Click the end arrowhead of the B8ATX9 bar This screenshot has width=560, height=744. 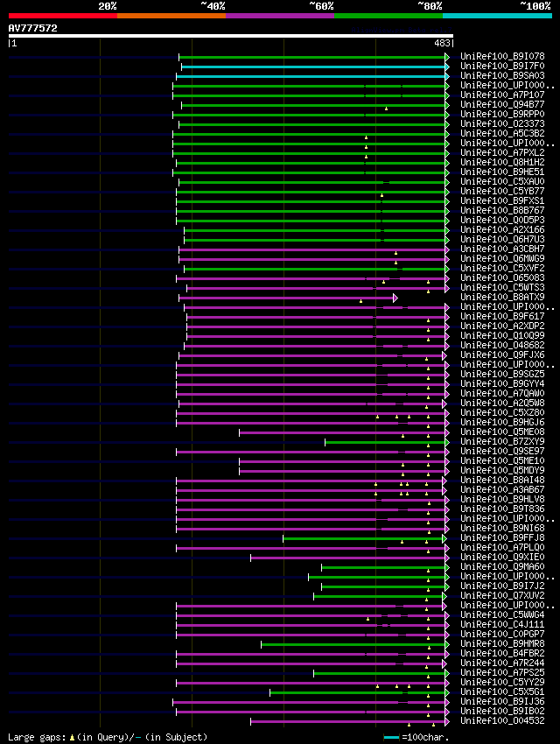(x=395, y=298)
